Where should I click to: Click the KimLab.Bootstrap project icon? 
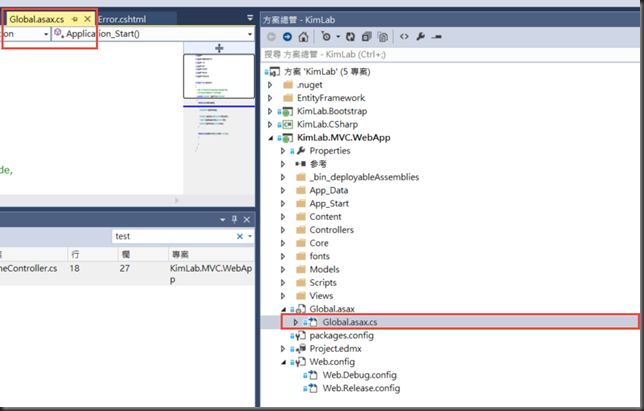288,112
